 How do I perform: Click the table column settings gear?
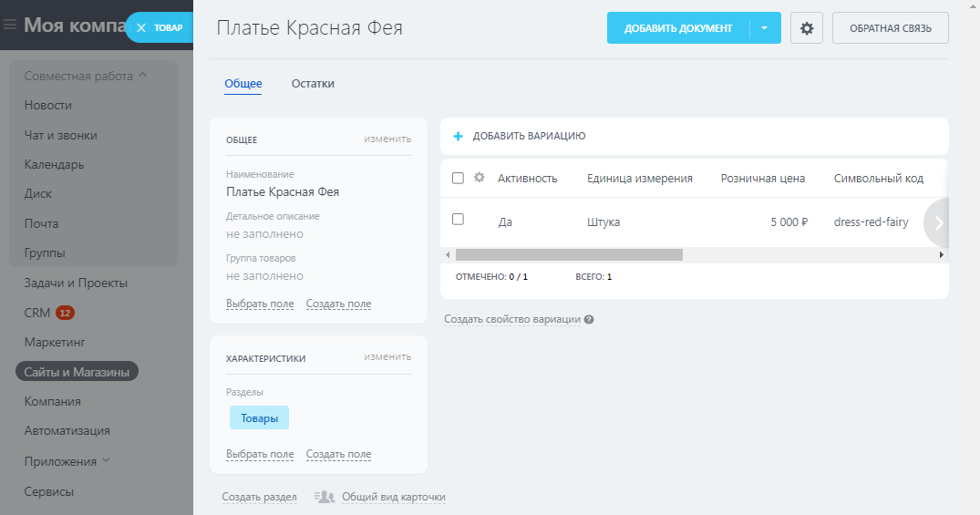coord(480,178)
